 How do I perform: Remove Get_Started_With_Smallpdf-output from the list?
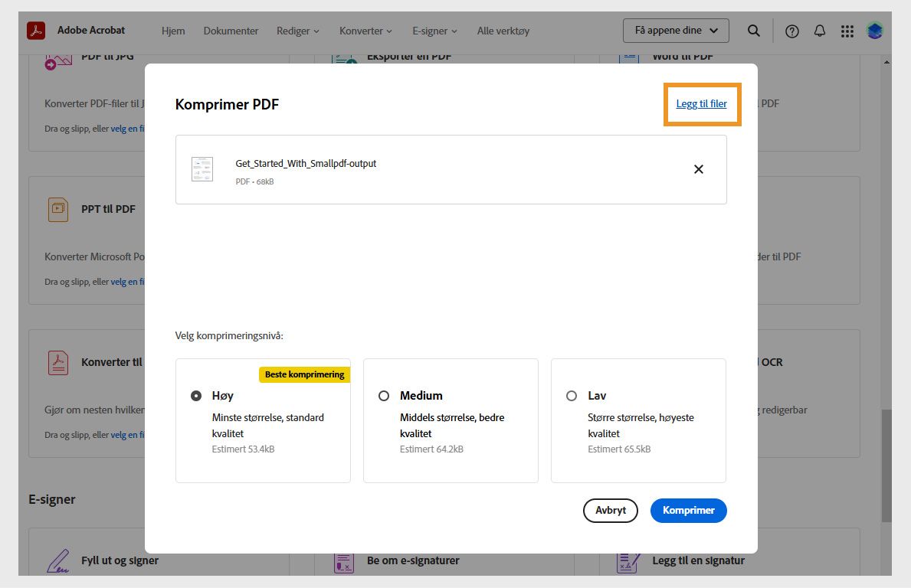(x=698, y=169)
